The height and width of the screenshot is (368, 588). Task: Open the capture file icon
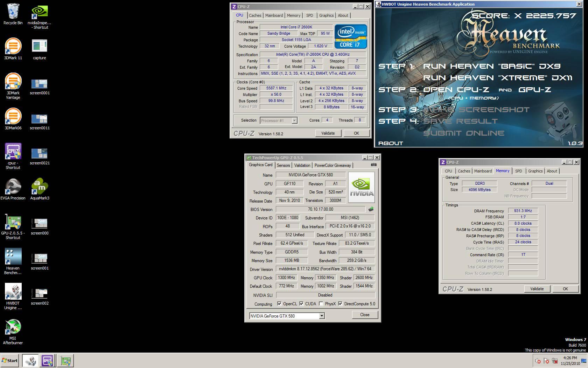(x=40, y=49)
